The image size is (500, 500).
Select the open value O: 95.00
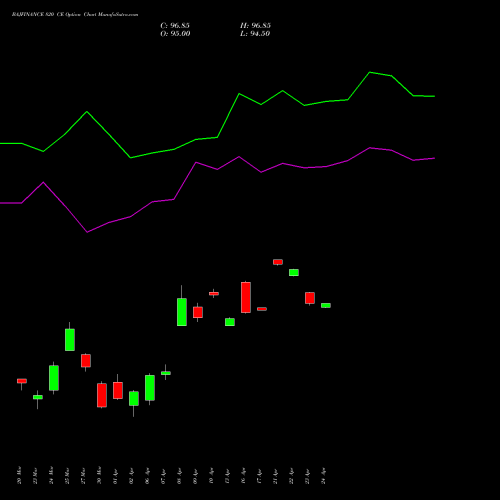(x=175, y=34)
